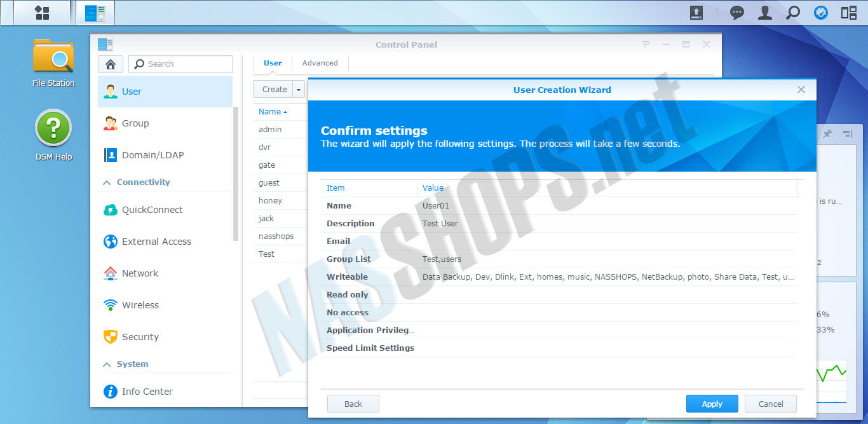Image resolution: width=868 pixels, height=424 pixels.
Task: Open DSM Help desktop icon
Action: point(53,135)
